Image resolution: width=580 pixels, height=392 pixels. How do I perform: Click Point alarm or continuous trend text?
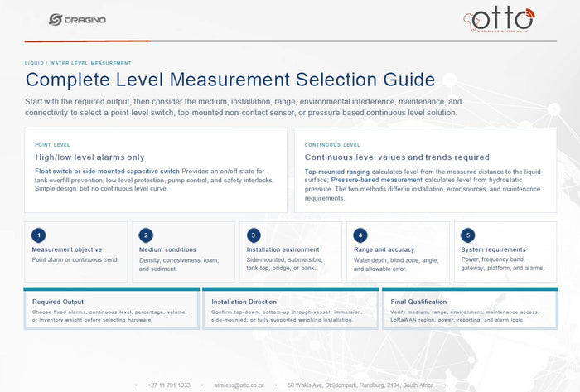[x=75, y=259]
